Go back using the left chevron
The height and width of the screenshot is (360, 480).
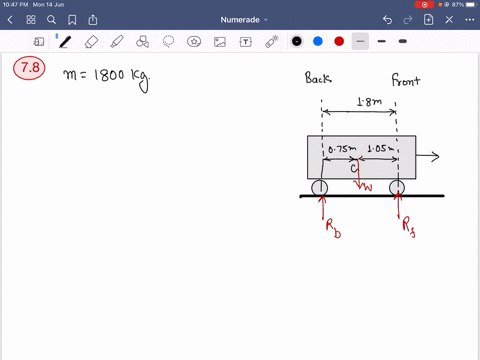(10, 20)
